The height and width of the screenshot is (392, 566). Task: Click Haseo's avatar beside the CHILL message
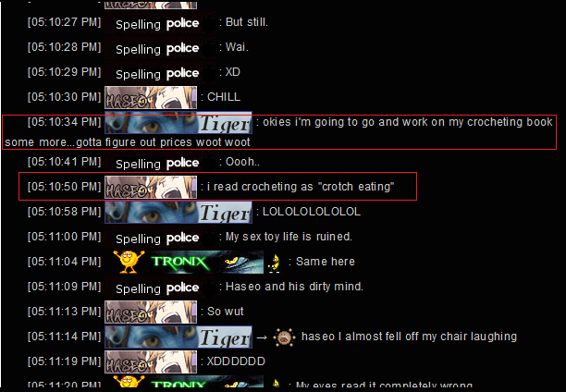(151, 97)
